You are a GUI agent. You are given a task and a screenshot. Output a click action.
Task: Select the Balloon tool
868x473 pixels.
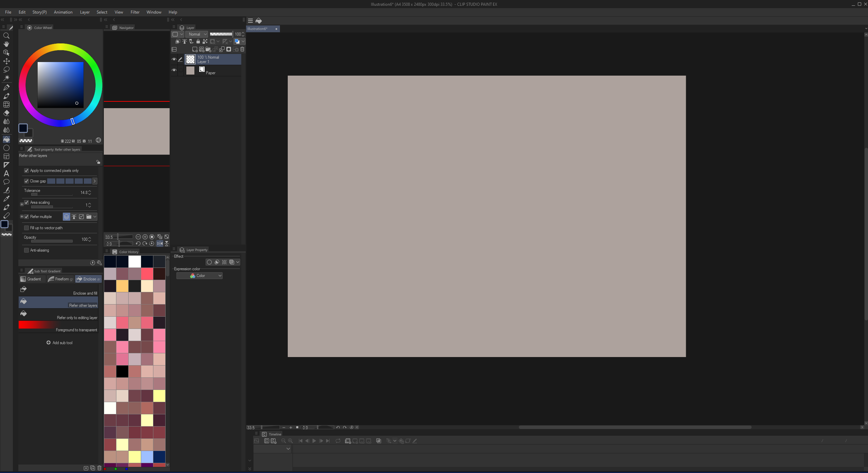(x=6, y=182)
